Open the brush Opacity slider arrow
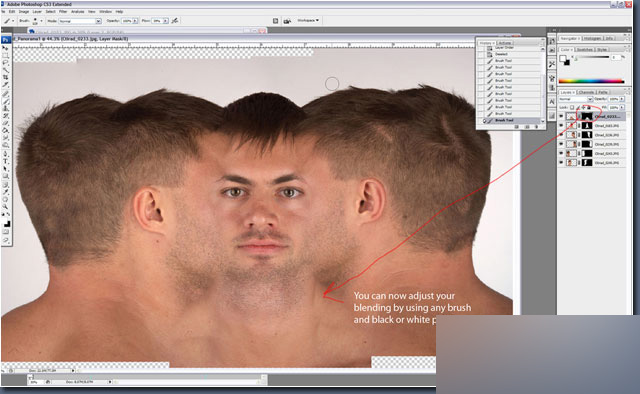Screen dimensions: 640x394 point(135,21)
